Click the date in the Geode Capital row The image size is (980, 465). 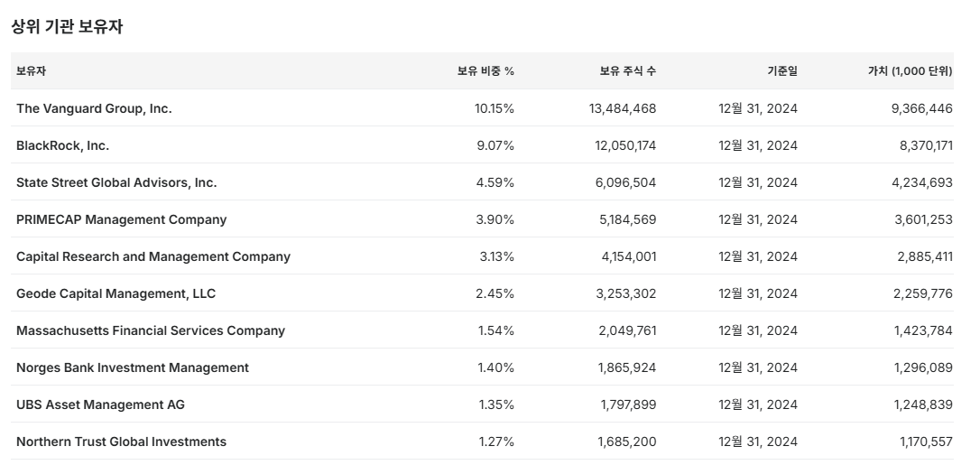758,293
